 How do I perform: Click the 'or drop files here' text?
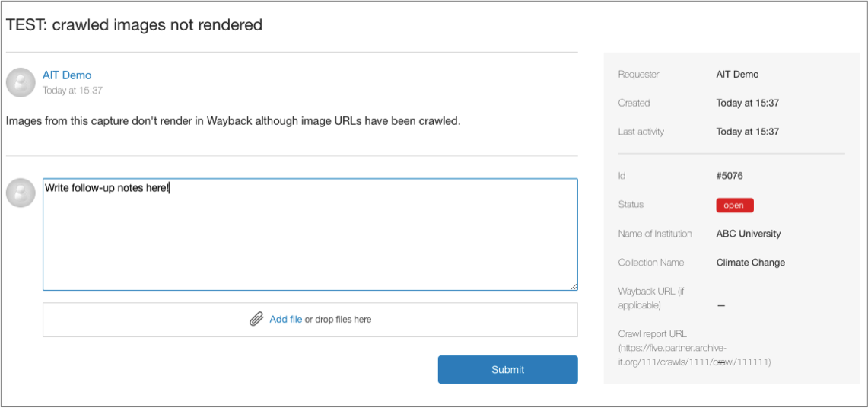(x=339, y=320)
